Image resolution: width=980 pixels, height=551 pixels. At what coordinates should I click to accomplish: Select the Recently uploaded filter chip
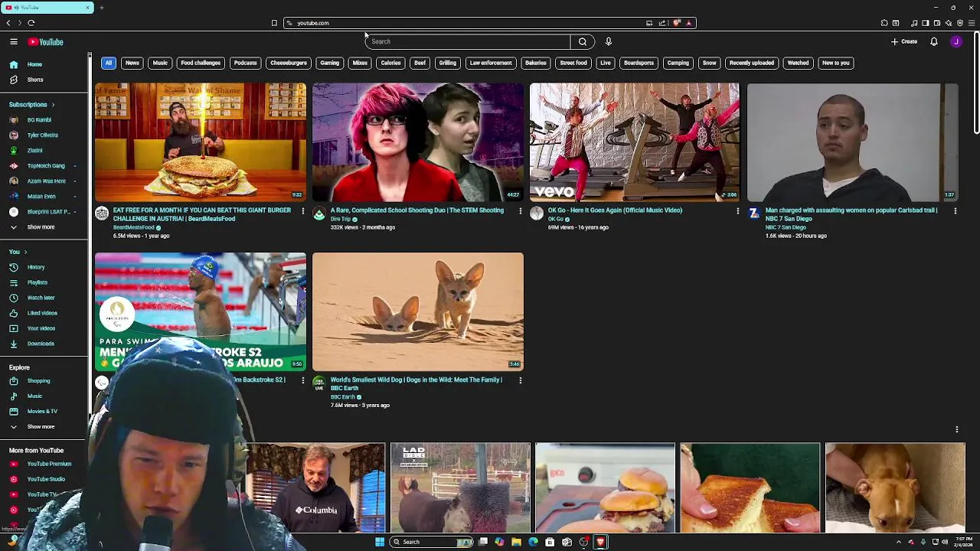(x=752, y=63)
